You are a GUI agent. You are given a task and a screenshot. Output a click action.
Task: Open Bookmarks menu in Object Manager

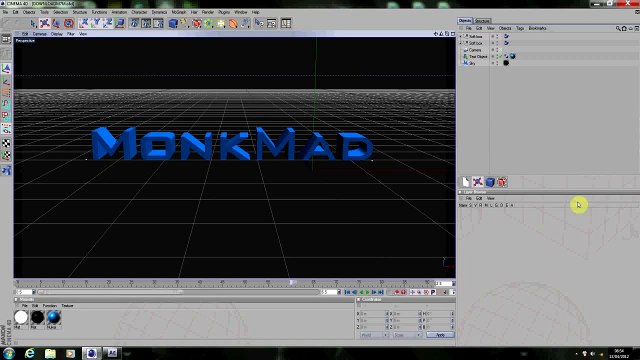point(537,28)
